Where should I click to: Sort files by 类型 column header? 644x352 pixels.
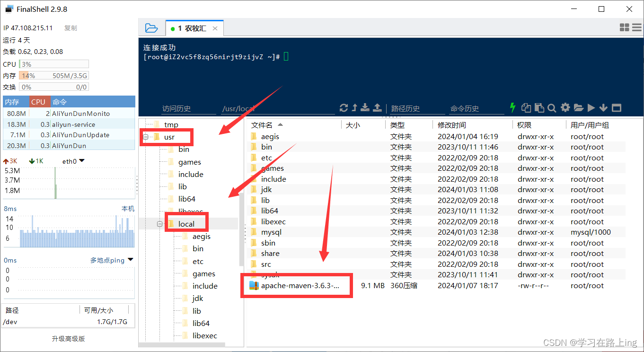click(x=408, y=125)
